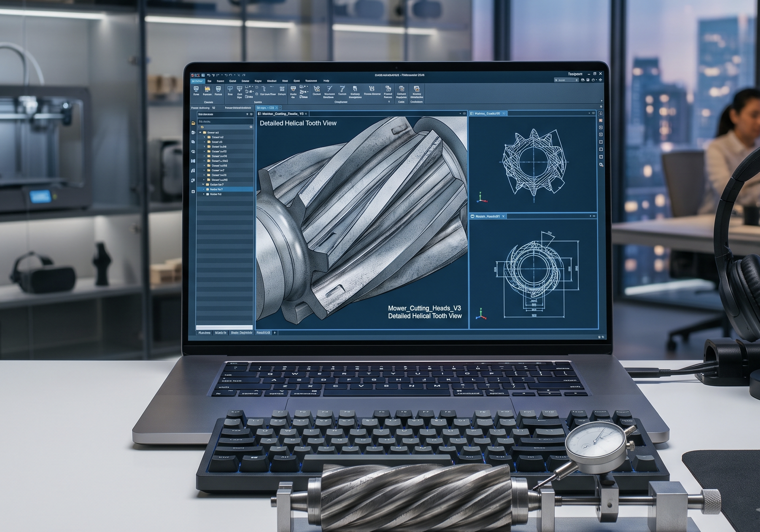Click the pin icon in tree panel header

coord(247,114)
